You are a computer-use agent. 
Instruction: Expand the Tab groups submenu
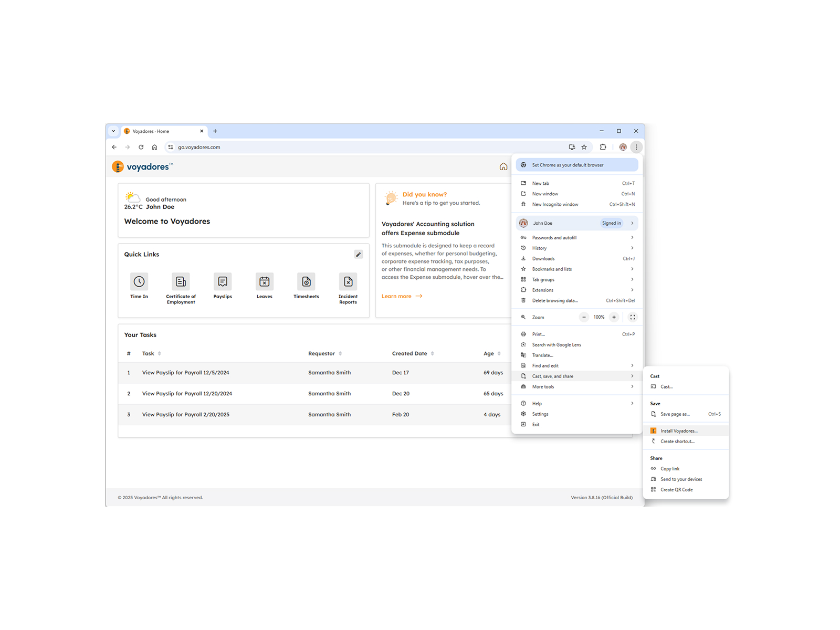[x=577, y=280]
